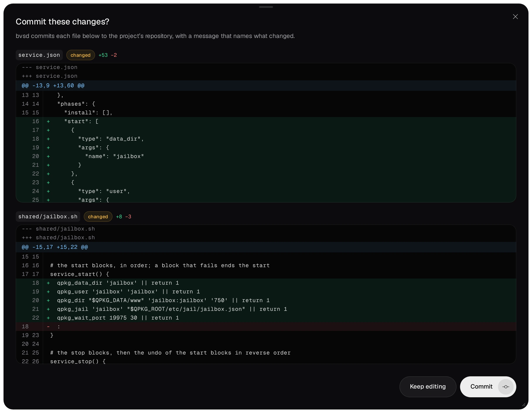This screenshot has height=413, width=532.
Task: Click the drag handle at the dialog's top
Action: 266,7
